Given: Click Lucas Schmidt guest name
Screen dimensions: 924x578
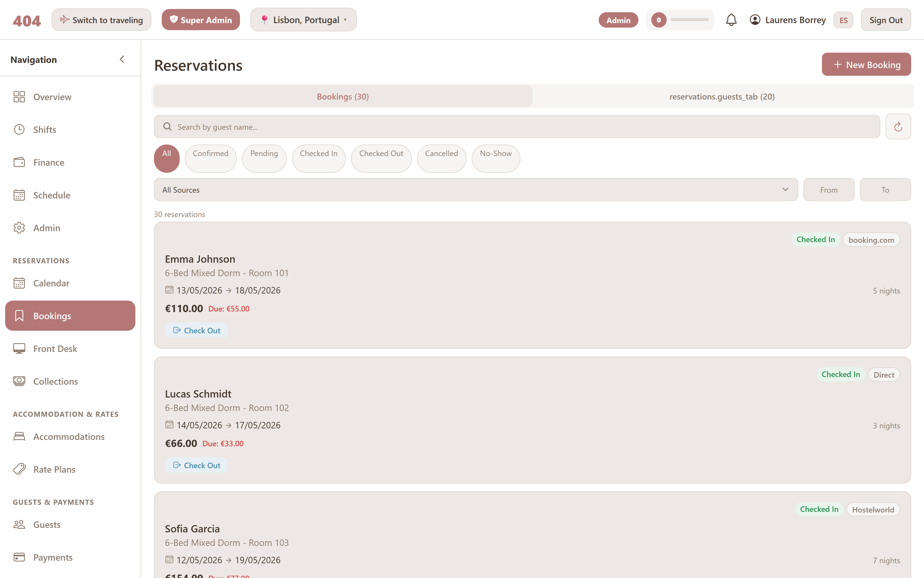Looking at the screenshot, I should point(198,394).
